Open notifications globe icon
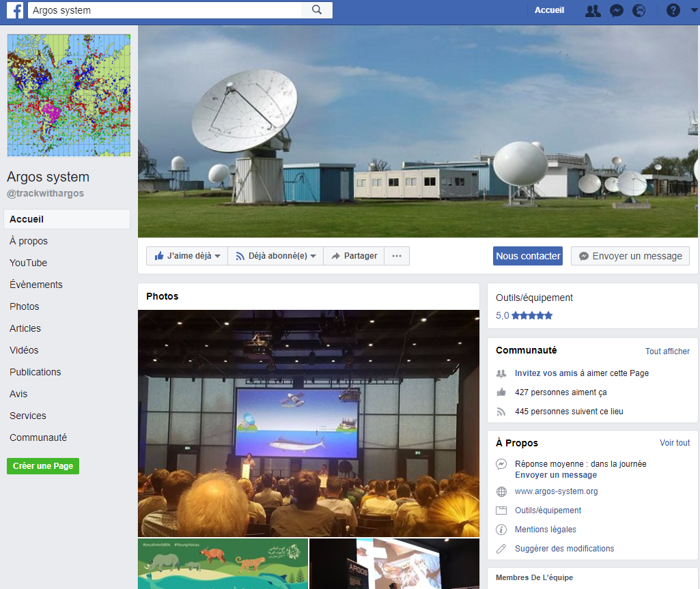 click(x=639, y=10)
